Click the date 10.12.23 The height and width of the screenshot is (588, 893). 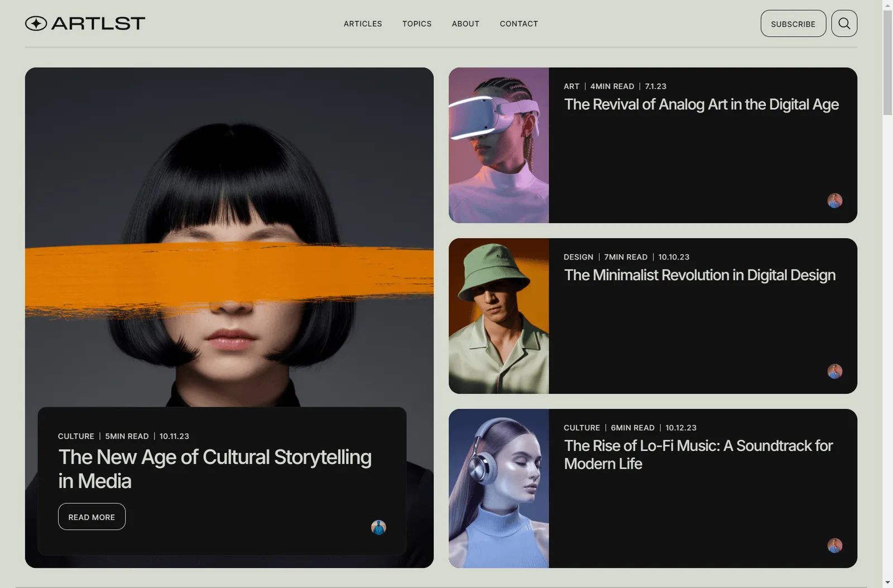pos(681,428)
